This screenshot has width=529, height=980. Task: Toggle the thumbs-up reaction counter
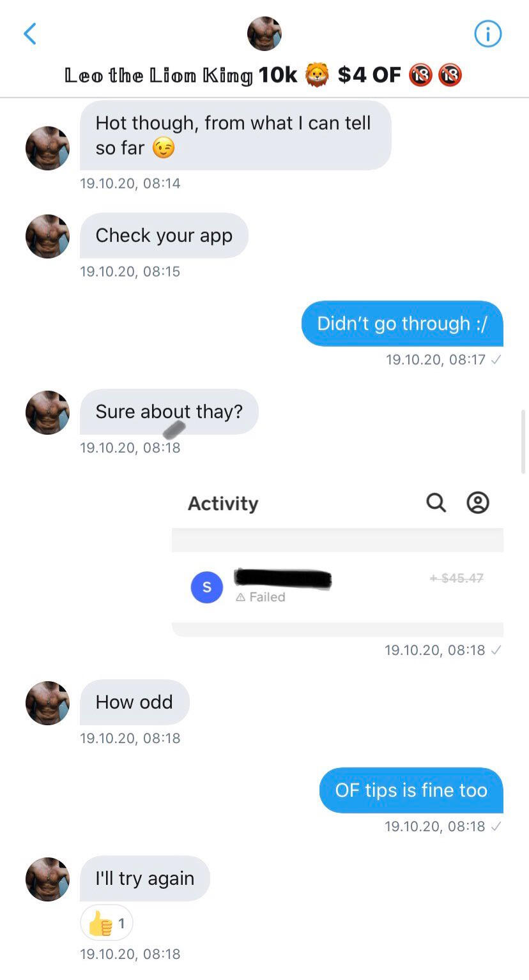coord(107,923)
